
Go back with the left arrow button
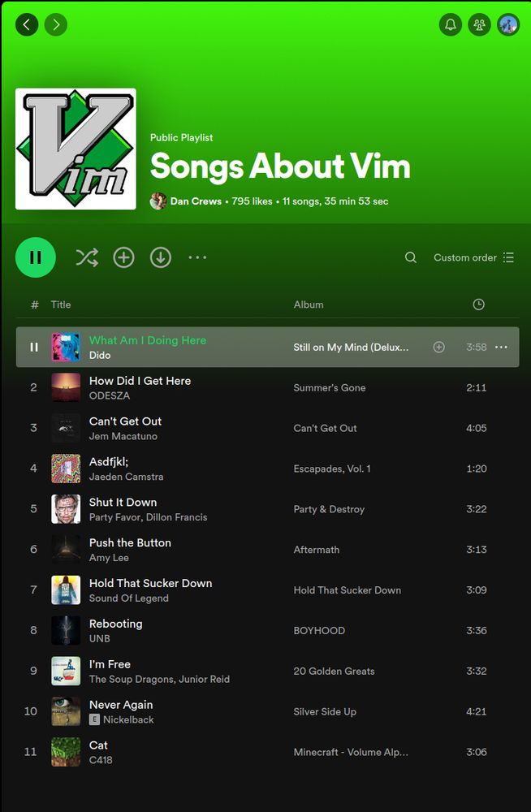[x=27, y=24]
